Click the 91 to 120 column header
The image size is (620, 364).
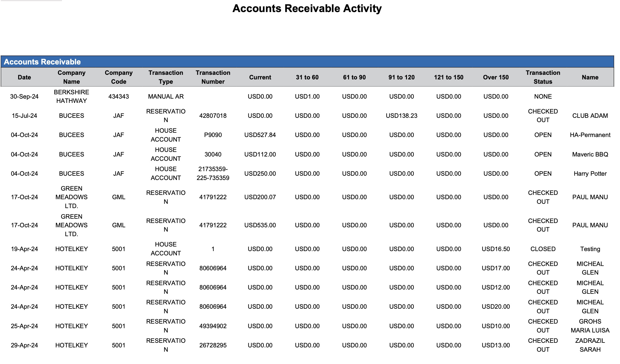pyautogui.click(x=401, y=77)
